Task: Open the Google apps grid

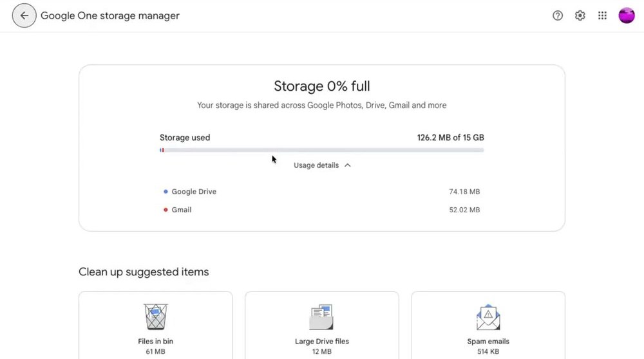Action: click(602, 15)
